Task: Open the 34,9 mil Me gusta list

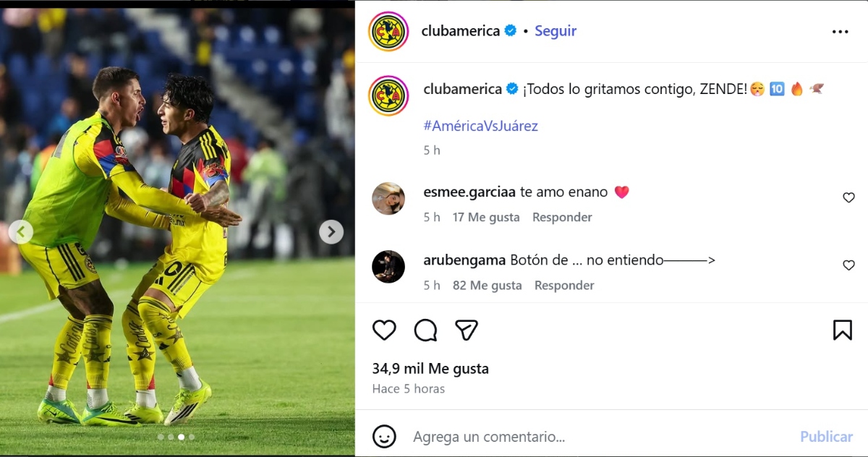Action: click(430, 369)
